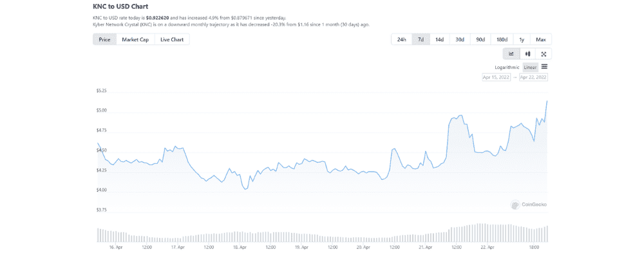Switch to the Live Chart tab
644x258 pixels.
172,40
